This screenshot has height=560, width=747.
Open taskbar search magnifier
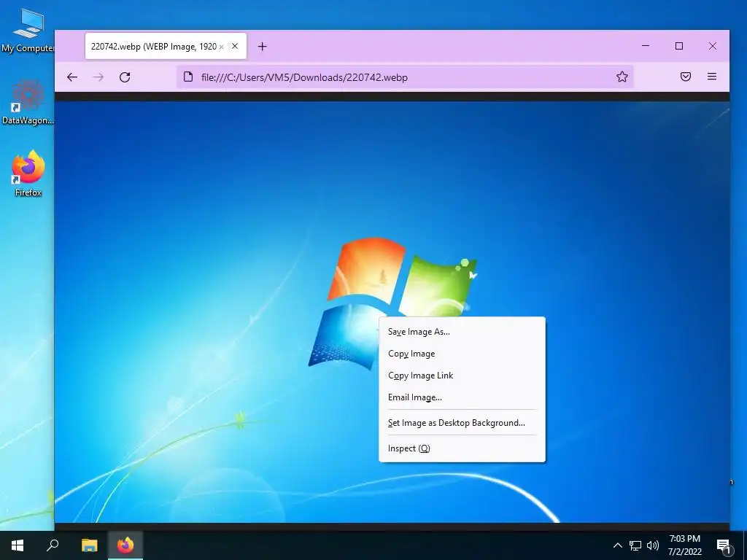click(53, 545)
